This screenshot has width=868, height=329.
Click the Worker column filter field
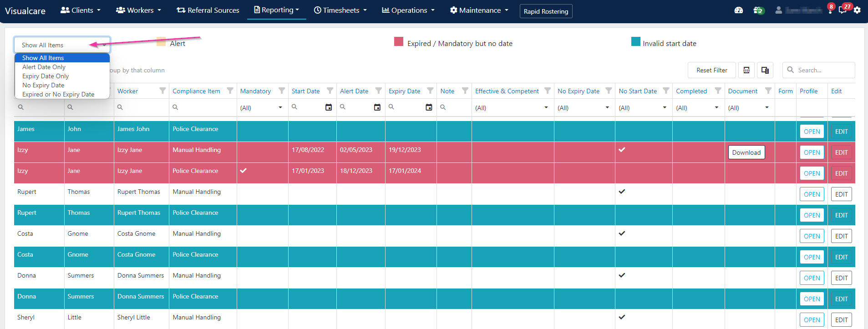[x=142, y=107]
